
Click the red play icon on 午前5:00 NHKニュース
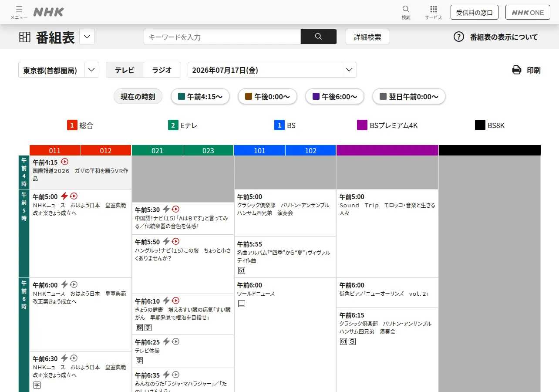pos(74,196)
